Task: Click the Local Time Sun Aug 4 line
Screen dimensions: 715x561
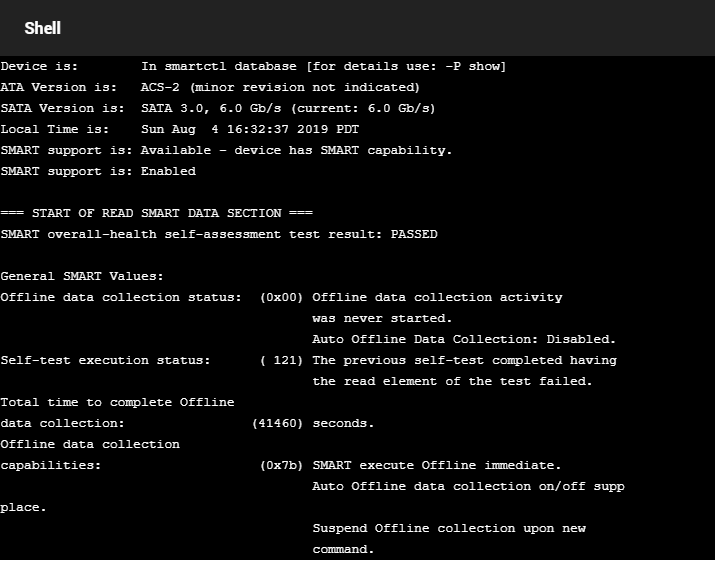Action: [180, 130]
